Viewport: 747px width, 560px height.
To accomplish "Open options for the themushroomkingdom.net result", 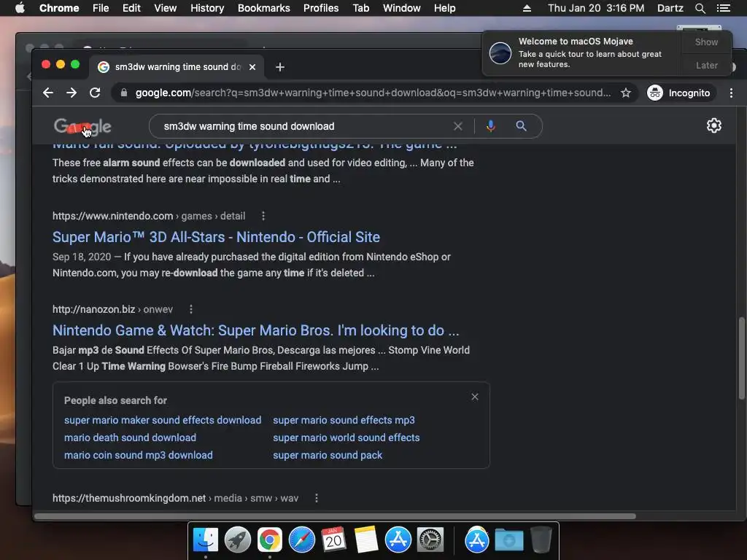I will tap(317, 498).
